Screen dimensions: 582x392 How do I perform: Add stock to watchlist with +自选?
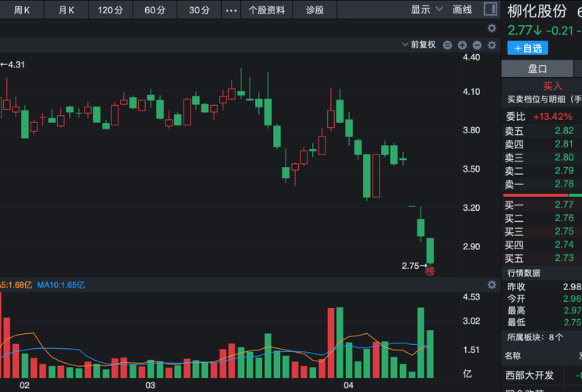coord(528,48)
